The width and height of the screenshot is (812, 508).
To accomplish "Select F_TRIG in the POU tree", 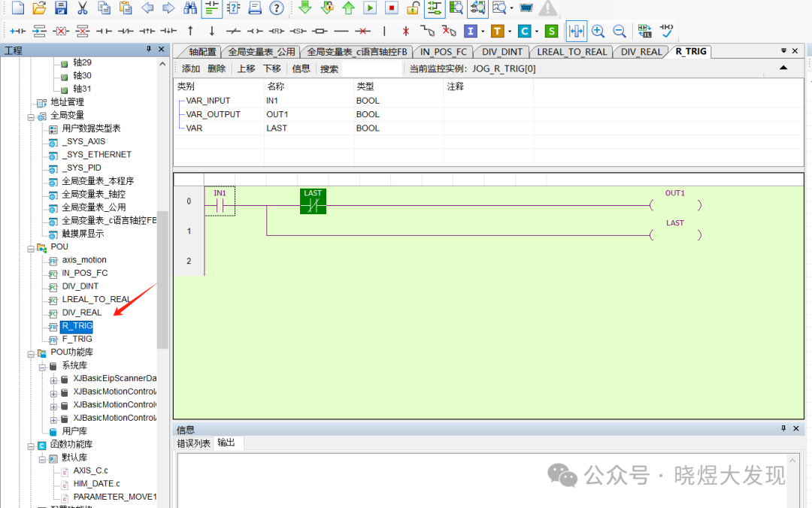I will click(x=77, y=339).
